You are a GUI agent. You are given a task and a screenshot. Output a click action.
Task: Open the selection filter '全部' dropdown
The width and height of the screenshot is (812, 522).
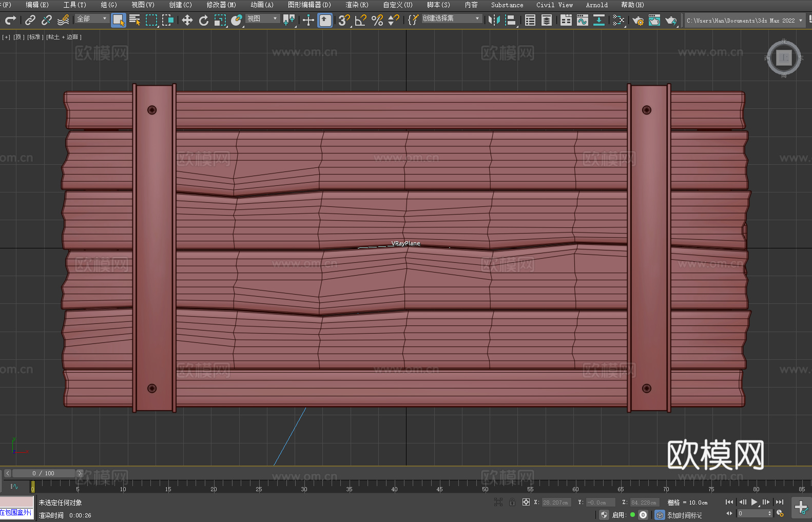(92, 18)
